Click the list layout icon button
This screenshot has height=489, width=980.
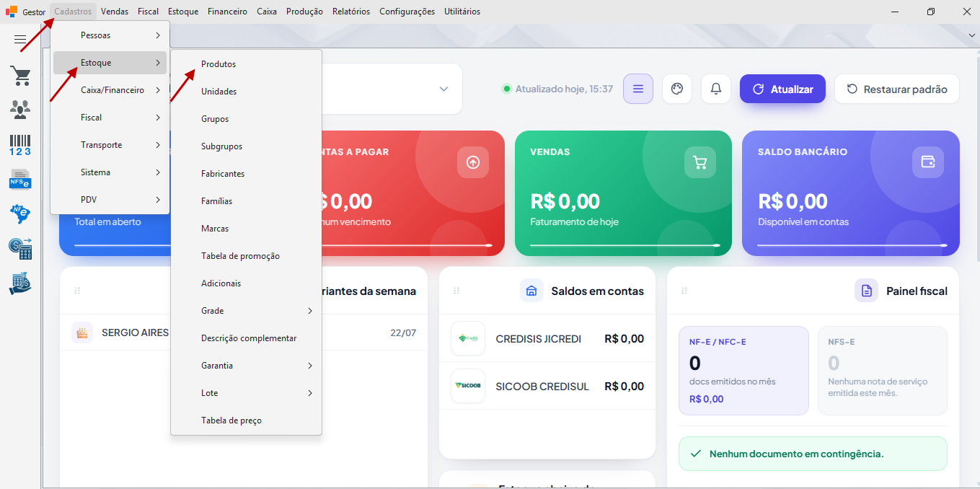[x=638, y=89]
